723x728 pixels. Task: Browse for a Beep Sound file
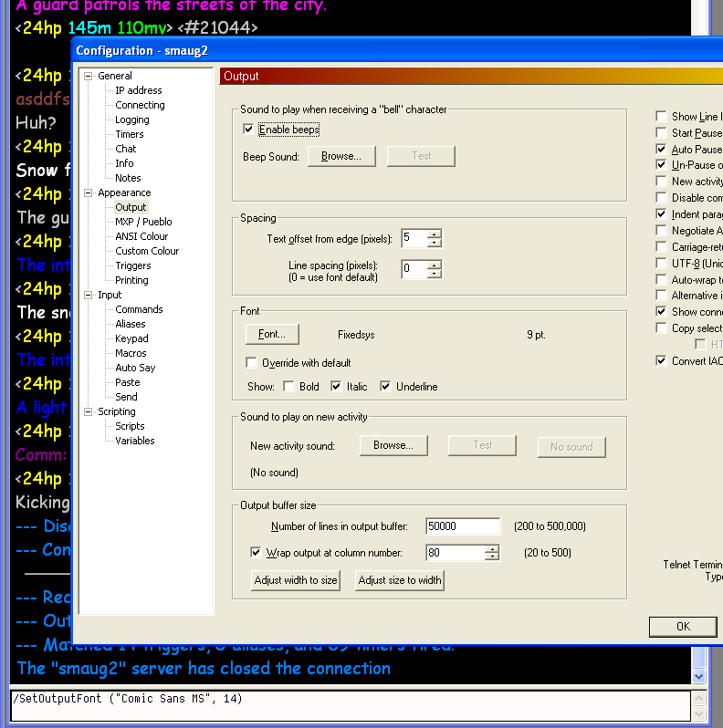[x=341, y=157]
